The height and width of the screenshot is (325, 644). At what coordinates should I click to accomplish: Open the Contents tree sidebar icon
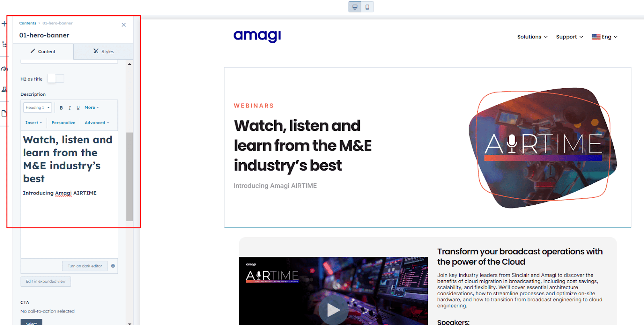pyautogui.click(x=4, y=44)
